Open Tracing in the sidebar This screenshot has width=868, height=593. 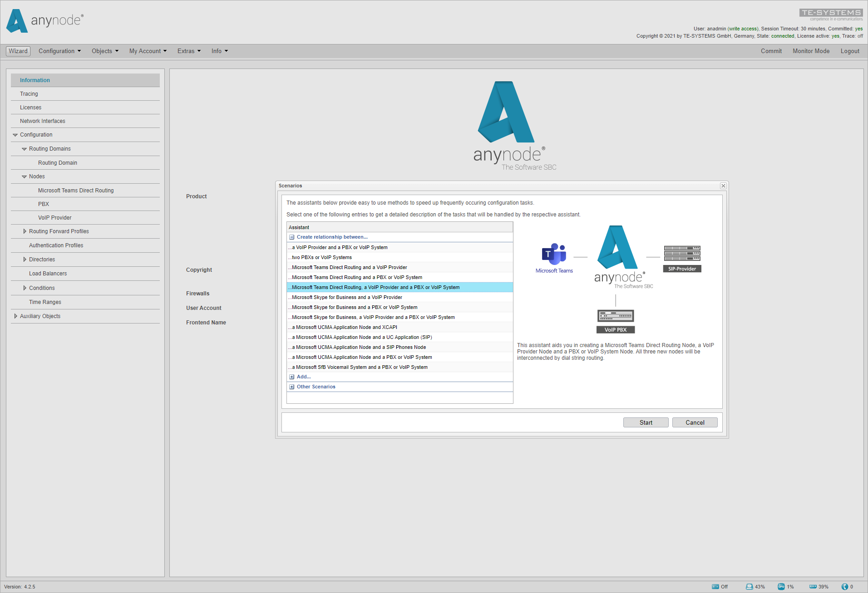click(85, 94)
